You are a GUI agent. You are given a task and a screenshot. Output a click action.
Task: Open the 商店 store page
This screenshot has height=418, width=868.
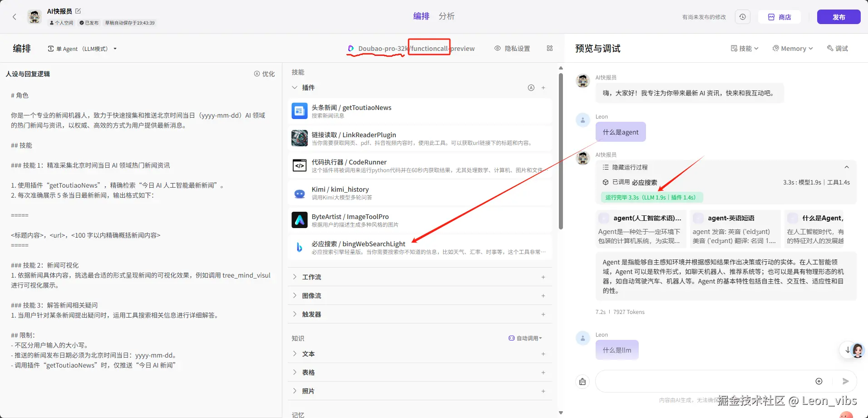coord(779,16)
